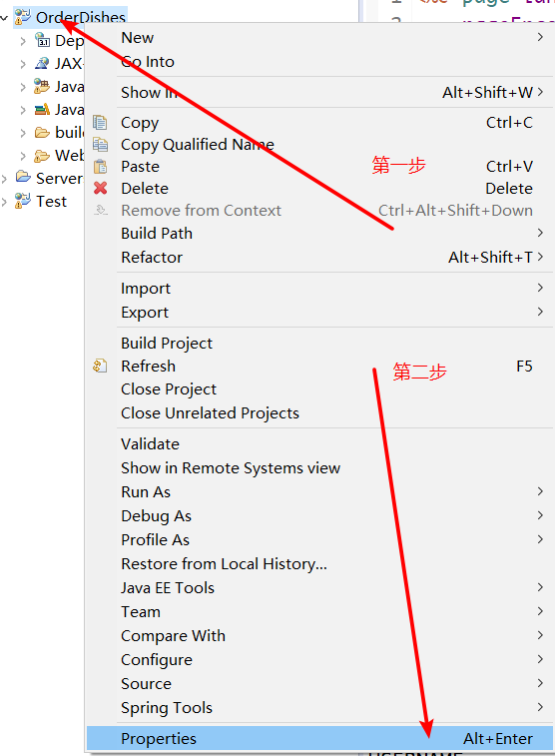
Task: Select Delete in the context menu
Action: coord(318,188)
